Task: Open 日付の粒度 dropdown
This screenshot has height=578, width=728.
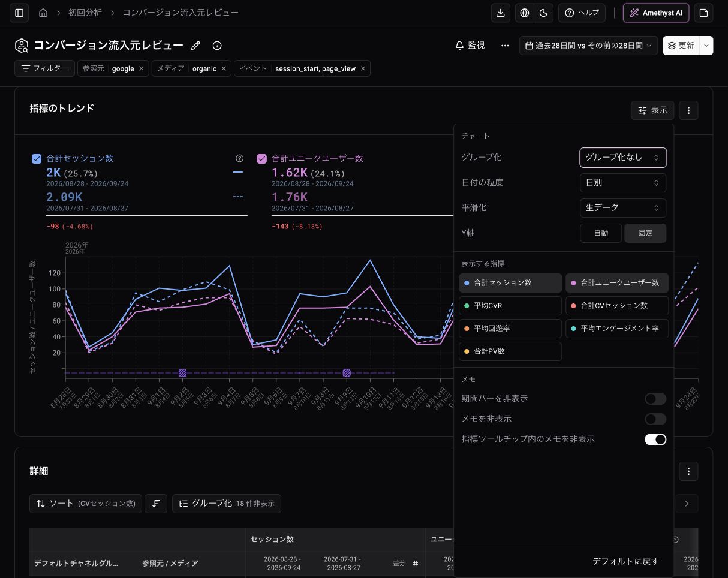Action: pos(623,183)
